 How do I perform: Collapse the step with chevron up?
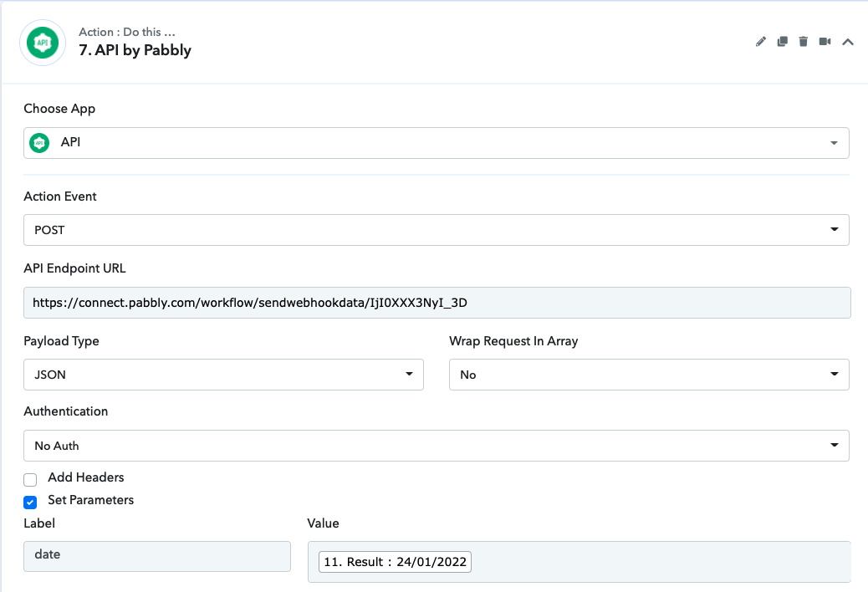(848, 42)
